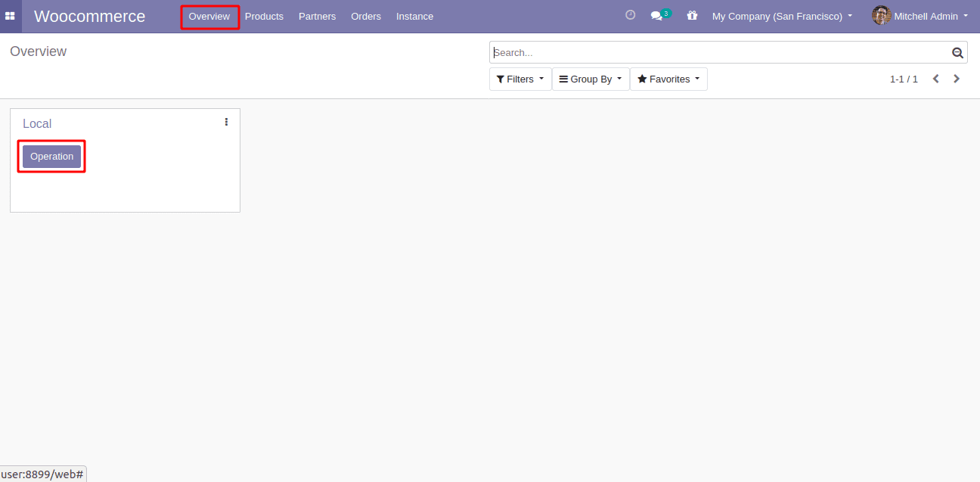Open the apps grid menu icon
The image size is (980, 482).
11,16
